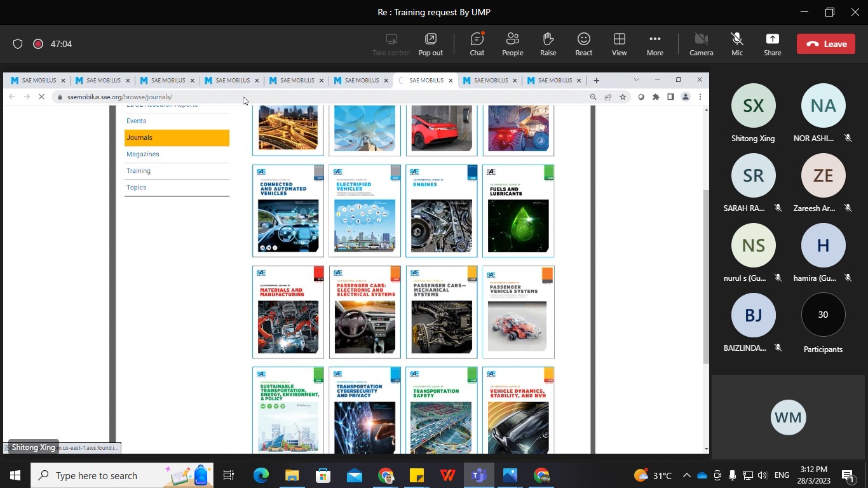Open the Mail app from taskbar

point(355,475)
